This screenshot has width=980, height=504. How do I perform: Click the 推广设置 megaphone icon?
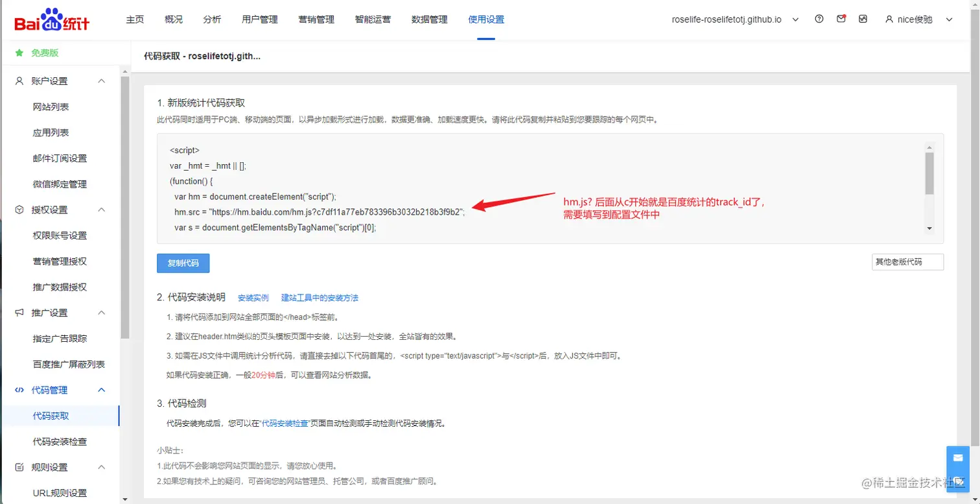click(19, 313)
